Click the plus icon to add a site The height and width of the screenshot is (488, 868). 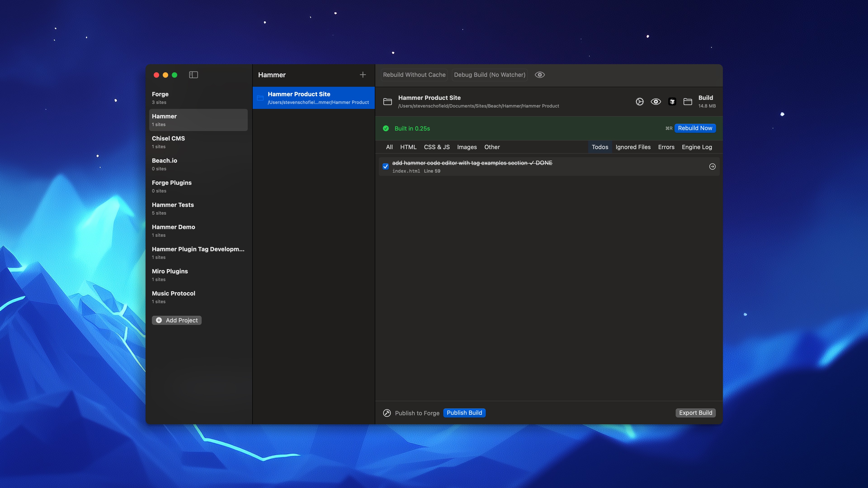click(363, 75)
